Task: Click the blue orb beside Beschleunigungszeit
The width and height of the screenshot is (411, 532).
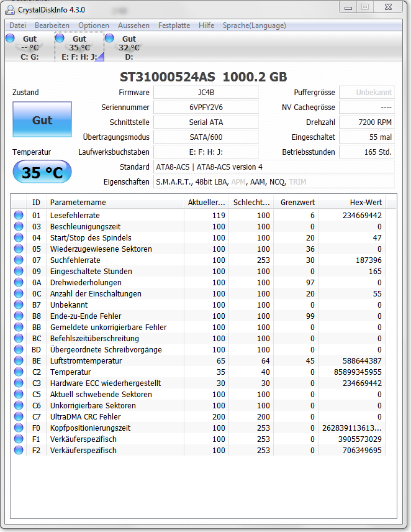Action: [x=19, y=226]
